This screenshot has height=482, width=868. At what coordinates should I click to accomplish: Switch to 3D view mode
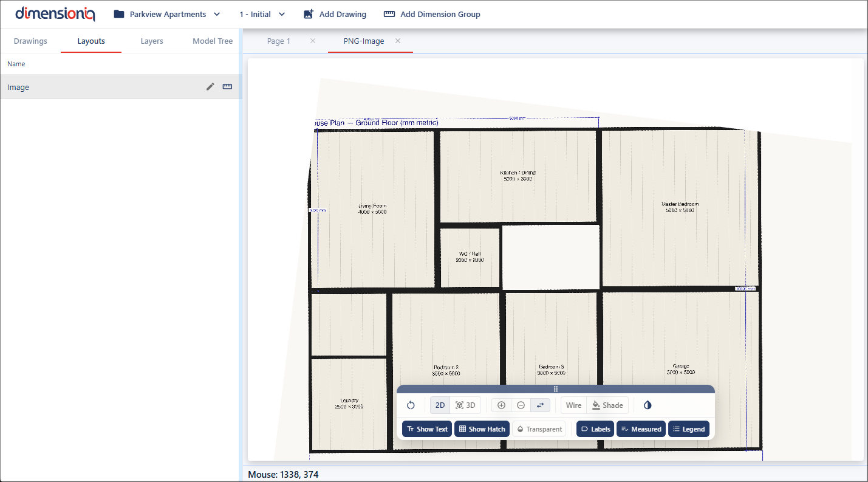[x=465, y=405]
